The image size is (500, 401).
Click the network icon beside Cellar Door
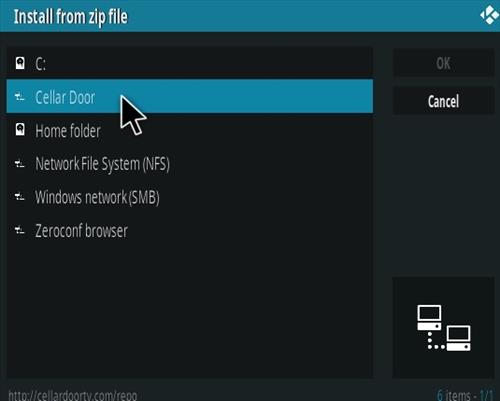20,97
